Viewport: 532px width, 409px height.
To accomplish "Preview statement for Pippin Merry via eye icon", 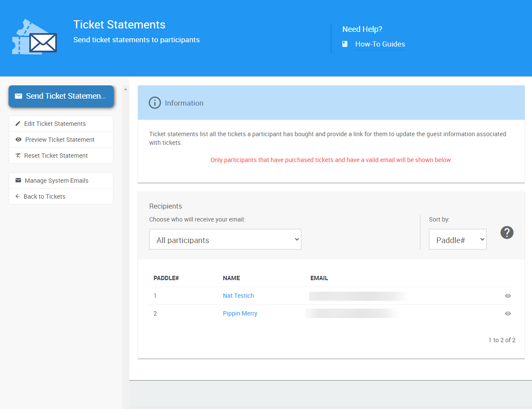I will coord(508,314).
